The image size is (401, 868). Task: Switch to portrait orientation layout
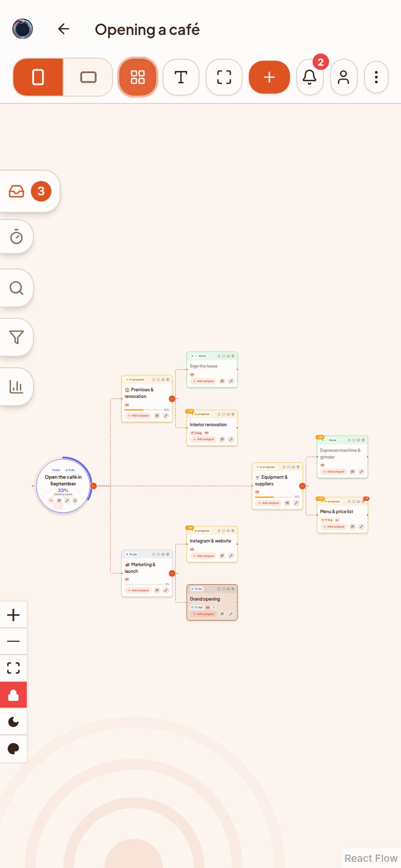click(38, 77)
